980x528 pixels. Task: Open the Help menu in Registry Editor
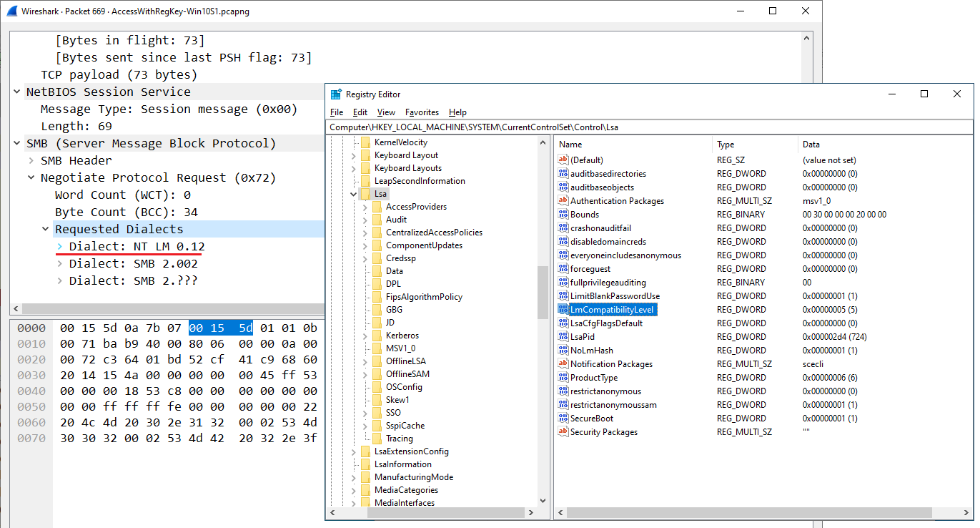click(x=457, y=112)
